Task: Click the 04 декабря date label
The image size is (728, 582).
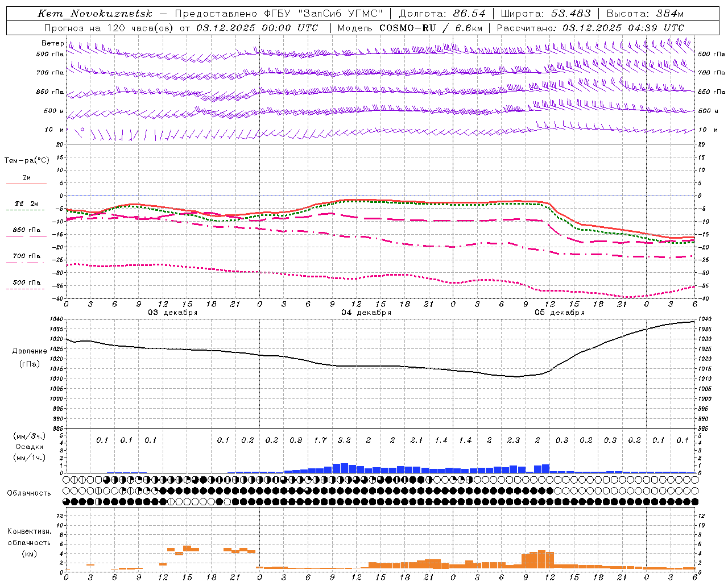Action: 366,313
